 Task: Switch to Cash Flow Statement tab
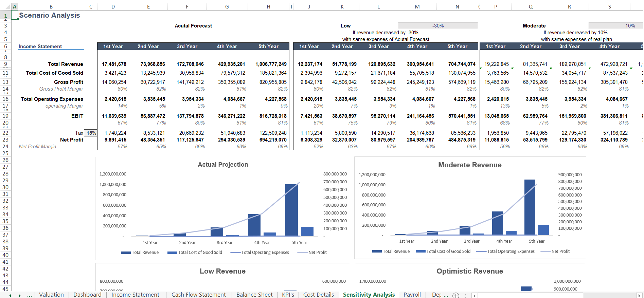(198, 295)
